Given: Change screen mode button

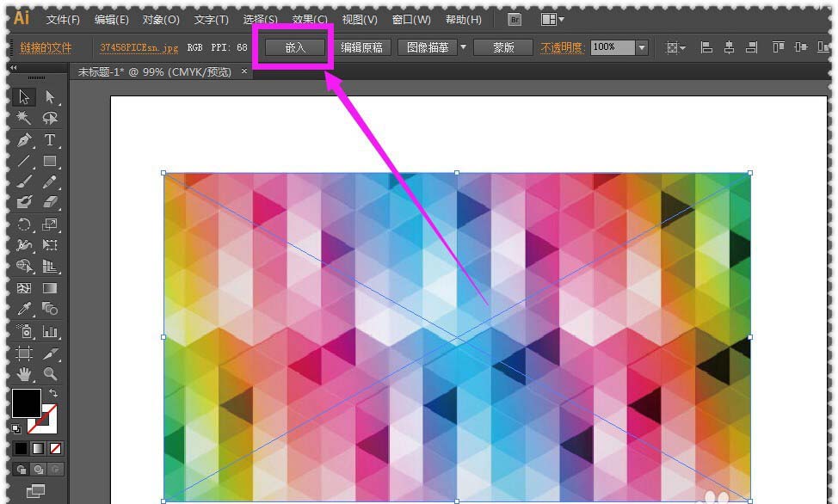Looking at the screenshot, I should pyautogui.click(x=36, y=490).
